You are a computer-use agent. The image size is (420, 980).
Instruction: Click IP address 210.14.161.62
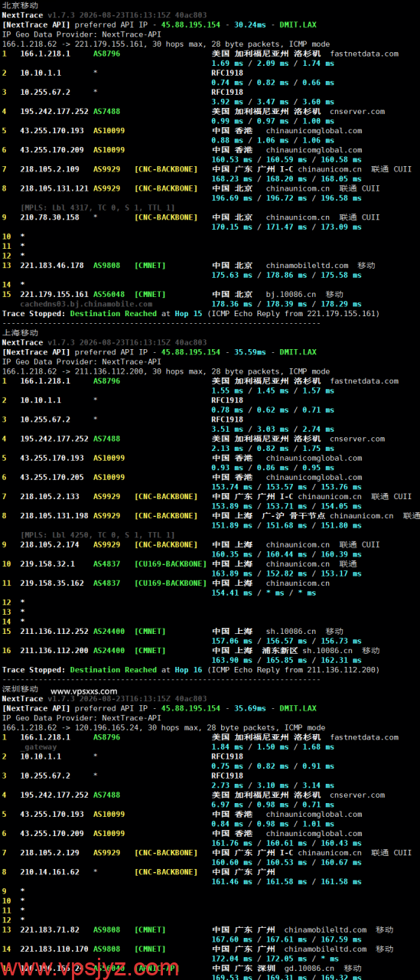[x=50, y=871]
